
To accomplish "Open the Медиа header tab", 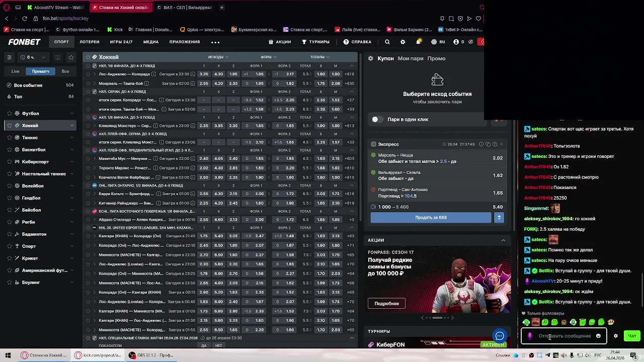I will (x=151, y=42).
